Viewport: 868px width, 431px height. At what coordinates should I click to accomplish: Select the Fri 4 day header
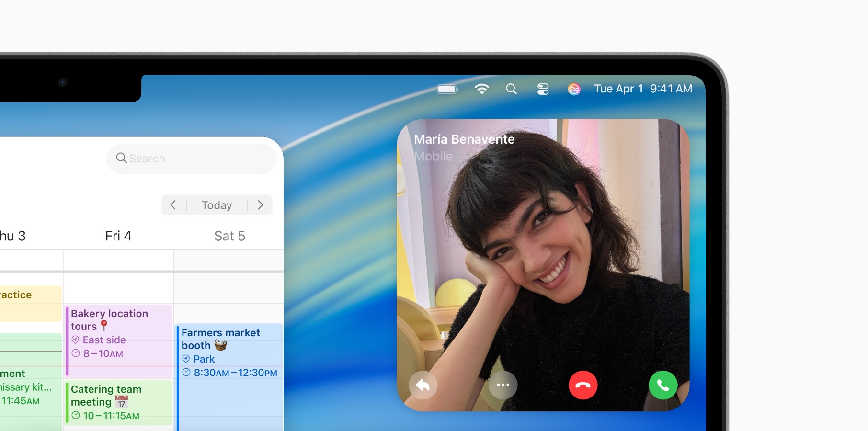[118, 236]
